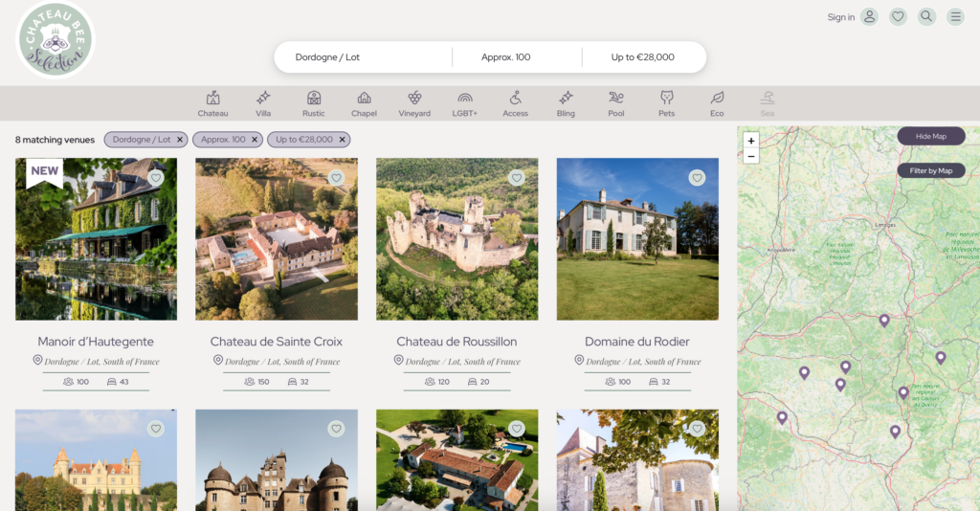Open Chateau de Roussillon photo

pos(457,239)
